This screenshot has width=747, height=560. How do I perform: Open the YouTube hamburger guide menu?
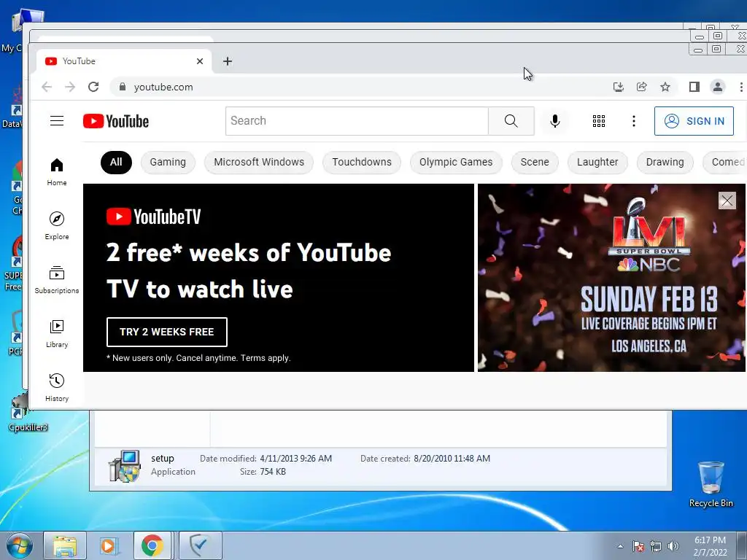[x=57, y=121]
